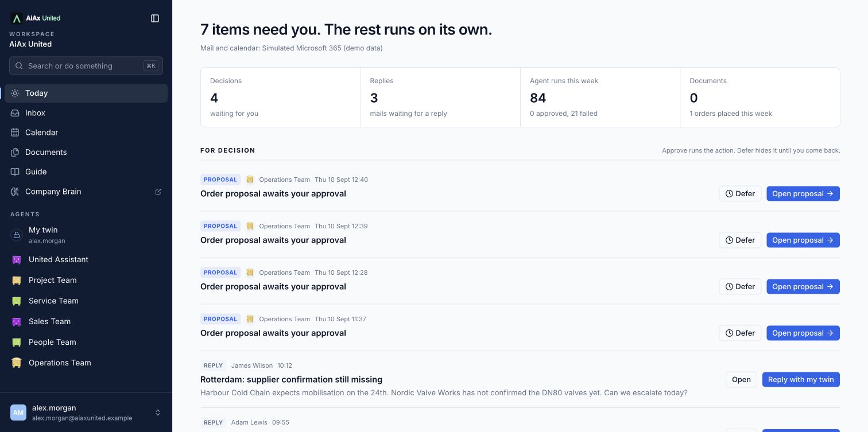Click the Operations Team sidebar agent icon
Image resolution: width=868 pixels, height=432 pixels.
click(17, 363)
